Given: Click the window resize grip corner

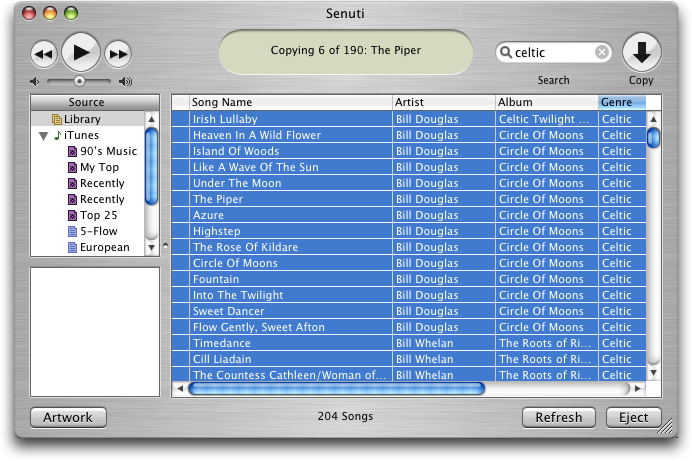Looking at the screenshot, I should (666, 426).
